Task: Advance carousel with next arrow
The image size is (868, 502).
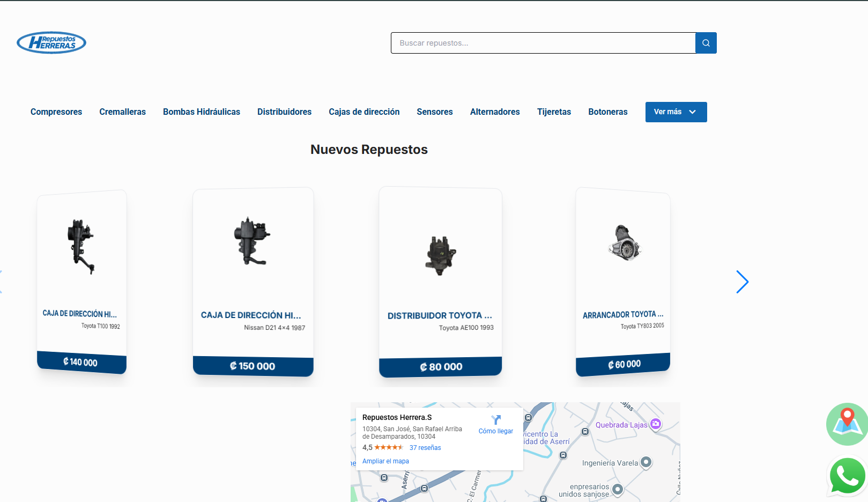Action: point(742,282)
